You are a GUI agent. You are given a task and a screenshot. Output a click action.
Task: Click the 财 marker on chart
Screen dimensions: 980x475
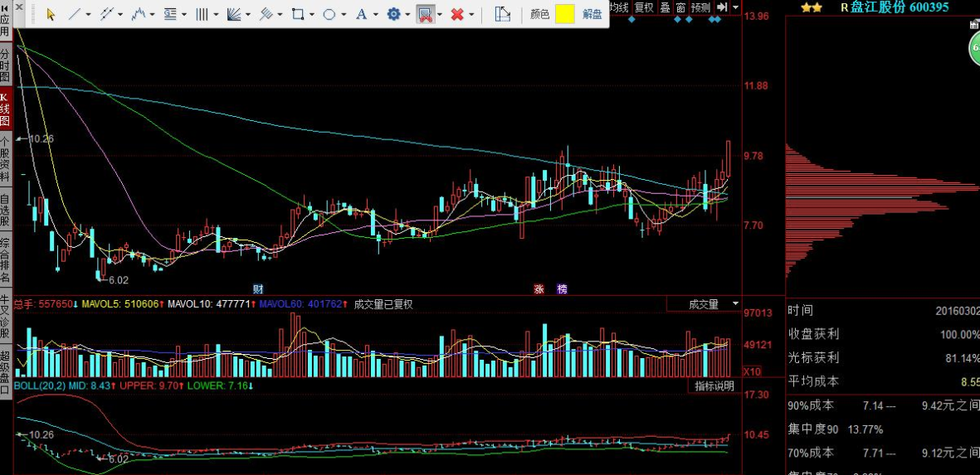pyautogui.click(x=258, y=289)
